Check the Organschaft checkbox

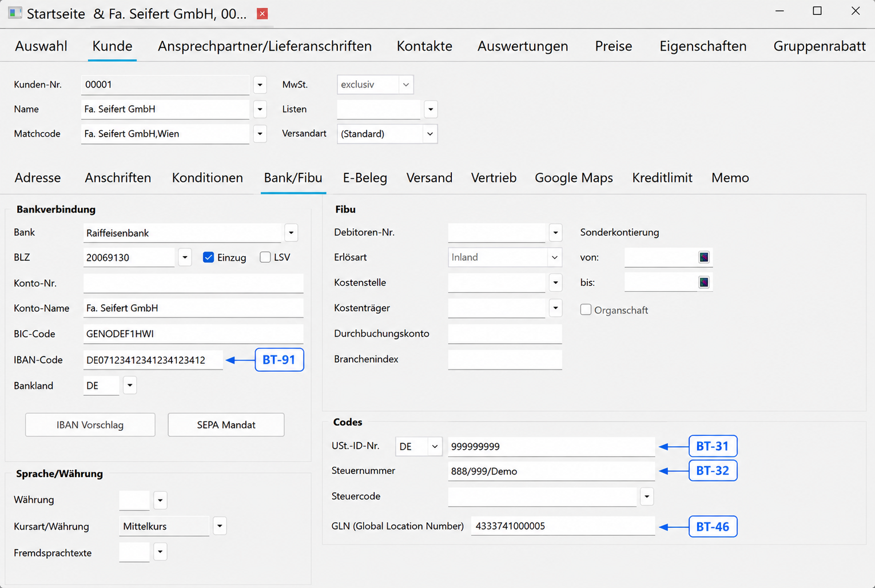click(x=586, y=310)
